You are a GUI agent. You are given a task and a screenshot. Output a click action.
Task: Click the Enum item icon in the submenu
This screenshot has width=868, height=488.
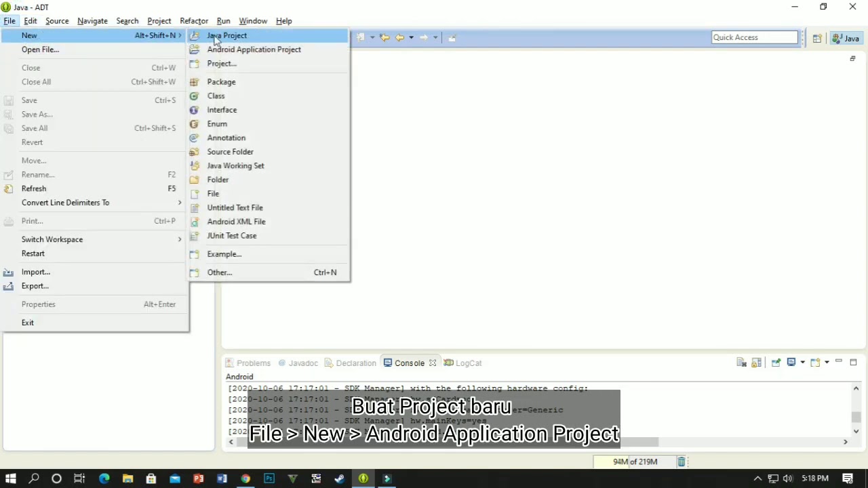(194, 124)
